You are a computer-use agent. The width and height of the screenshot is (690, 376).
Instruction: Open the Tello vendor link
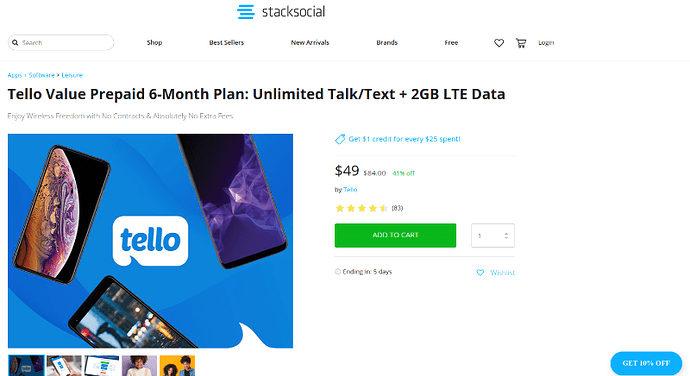click(x=350, y=190)
